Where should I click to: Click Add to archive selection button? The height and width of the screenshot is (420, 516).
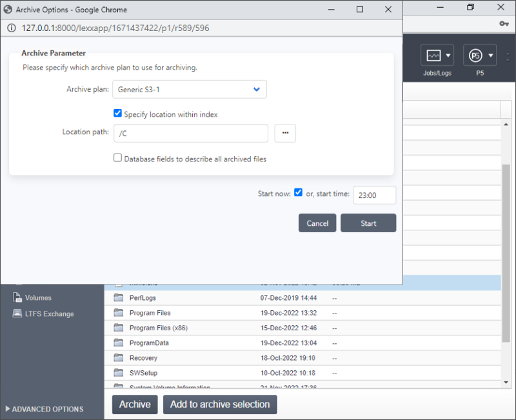click(x=220, y=405)
